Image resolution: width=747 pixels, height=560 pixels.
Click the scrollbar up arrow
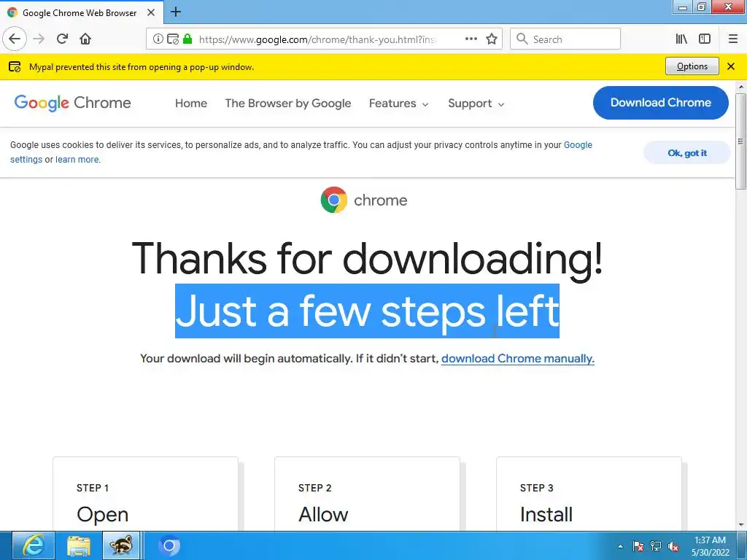[740, 87]
